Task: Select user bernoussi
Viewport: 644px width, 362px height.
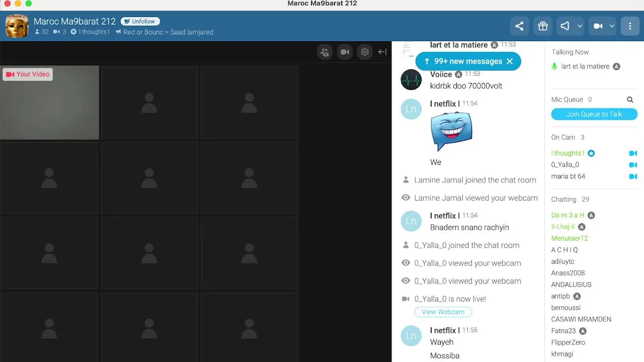Action: point(566,308)
